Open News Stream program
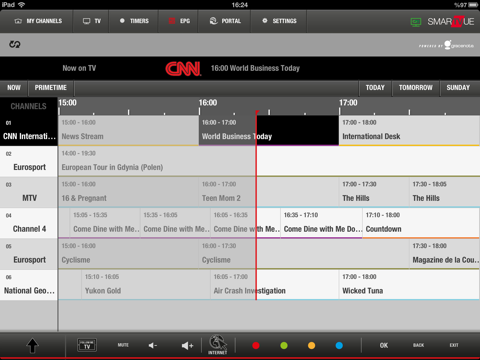Screen dimensions: 480x360 (129, 131)
